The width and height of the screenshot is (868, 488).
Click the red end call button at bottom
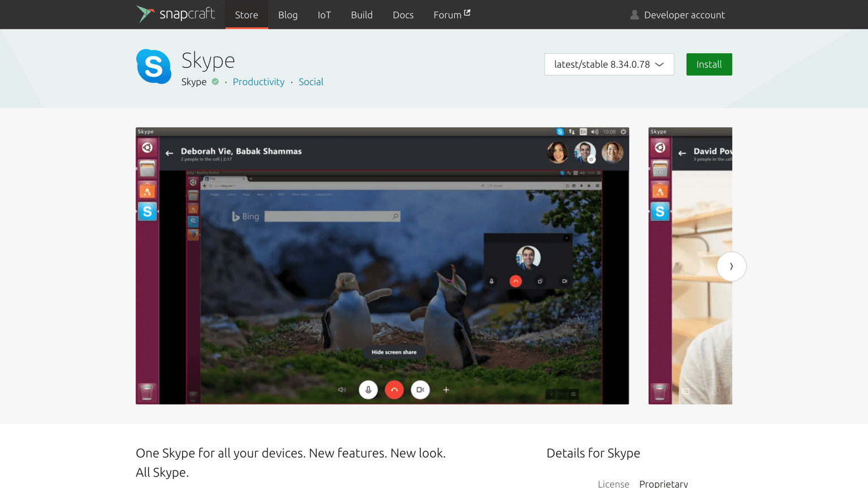pyautogui.click(x=394, y=390)
